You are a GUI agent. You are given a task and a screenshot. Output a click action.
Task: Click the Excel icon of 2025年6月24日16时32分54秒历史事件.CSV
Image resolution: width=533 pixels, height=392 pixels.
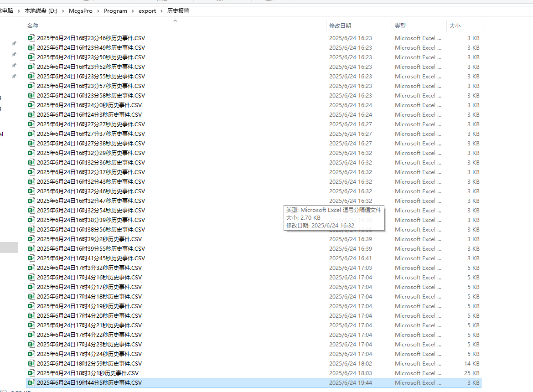click(31, 210)
